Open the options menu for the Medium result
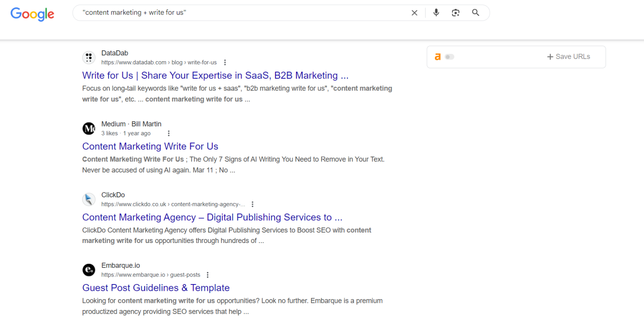The image size is (644, 336). point(169,133)
